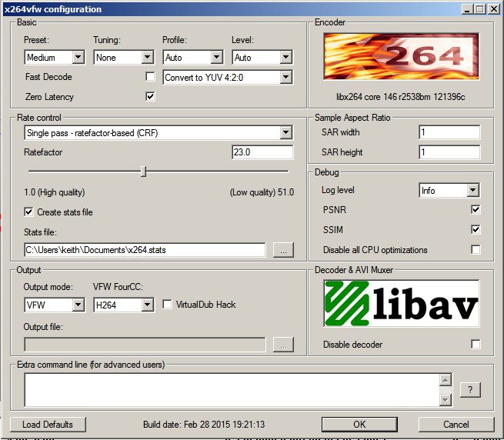Expand the Level dropdown set to Auto
The height and width of the screenshot is (440, 504).
(x=262, y=58)
